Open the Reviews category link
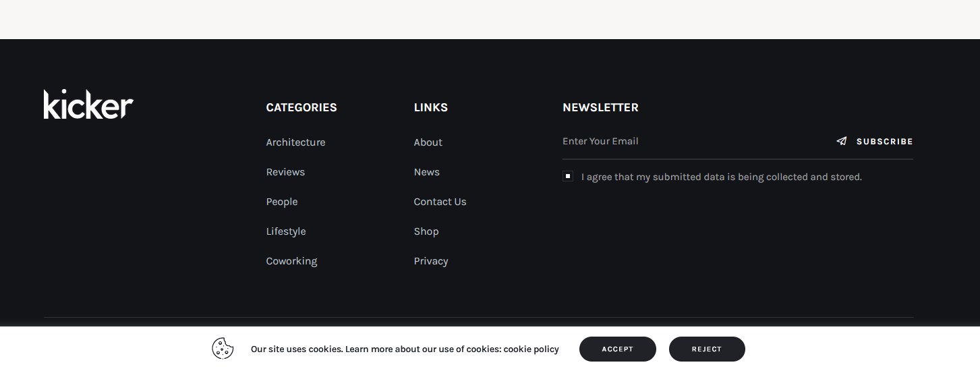Image resolution: width=980 pixels, height=371 pixels. 285,172
